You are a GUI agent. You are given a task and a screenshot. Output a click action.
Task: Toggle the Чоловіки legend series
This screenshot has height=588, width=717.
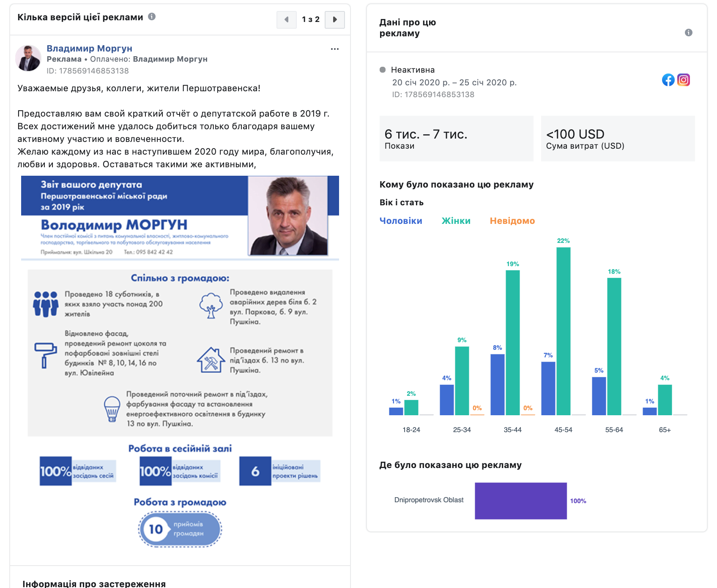point(400,220)
